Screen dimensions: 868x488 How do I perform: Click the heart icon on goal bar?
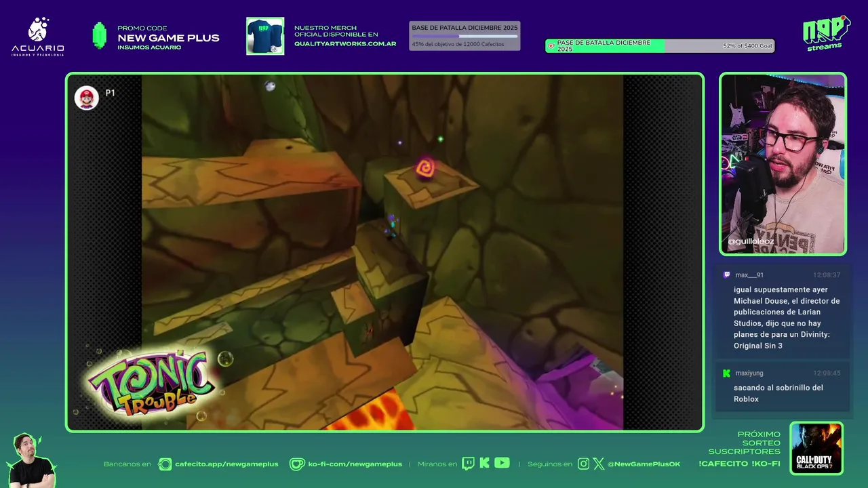551,46
